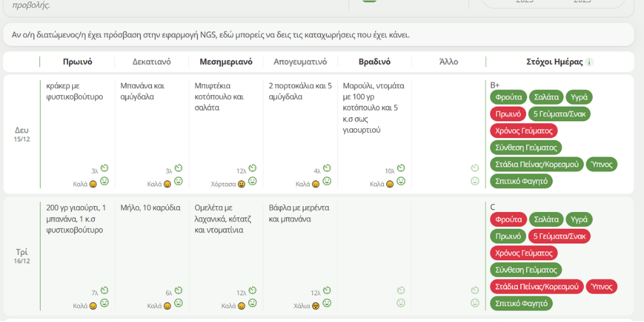This screenshot has height=322, width=644.
Task: Click Tuesday afternoon snack's clock icon
Action: coord(327,290)
